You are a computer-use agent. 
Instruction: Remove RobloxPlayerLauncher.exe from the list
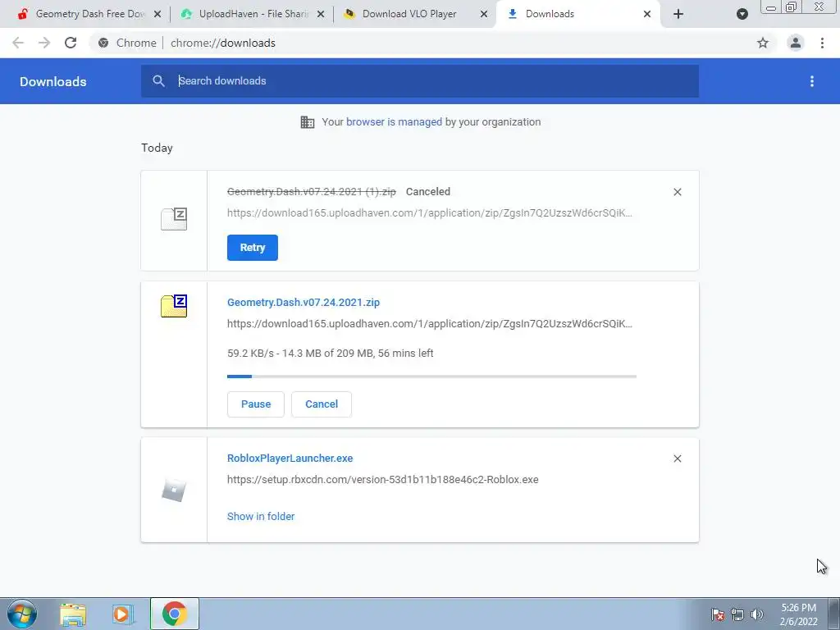678,459
